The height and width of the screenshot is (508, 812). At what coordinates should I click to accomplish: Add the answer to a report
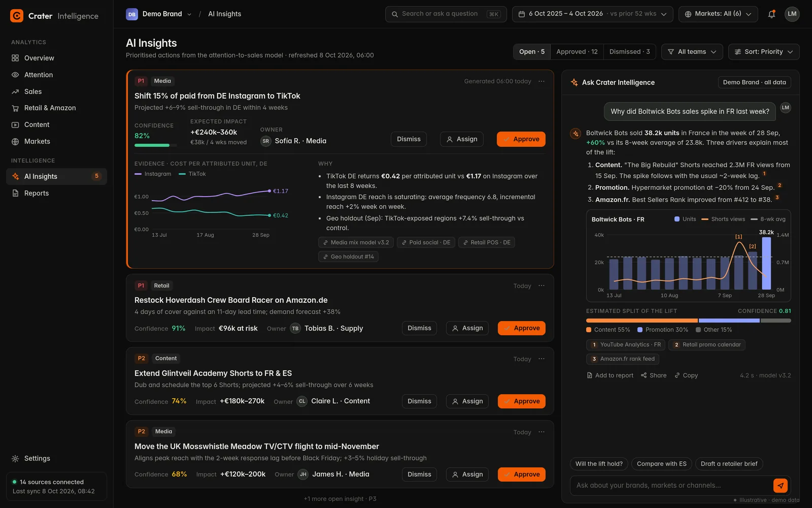click(610, 375)
